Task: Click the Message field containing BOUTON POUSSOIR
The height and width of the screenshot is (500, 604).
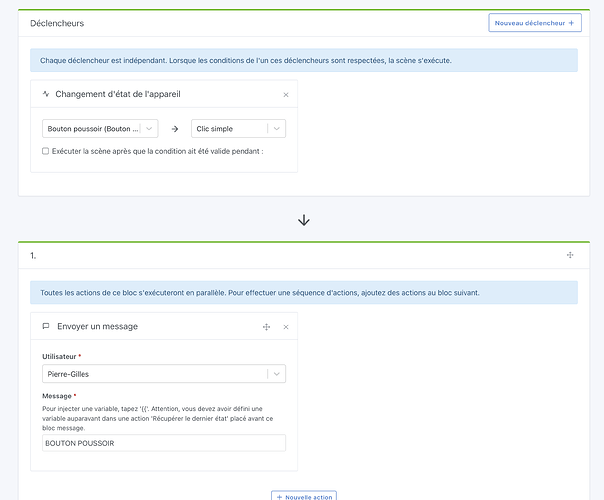Action: pos(164,443)
